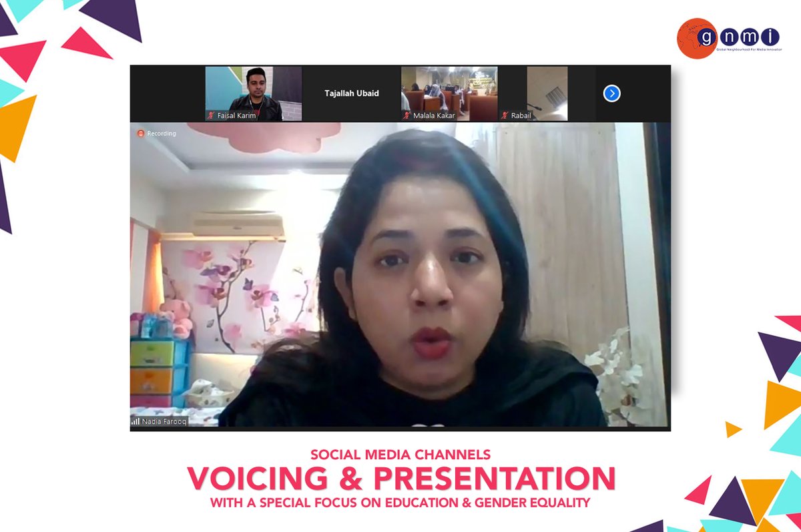The width and height of the screenshot is (801, 532).
Task: Click Rabail's muted microphone icon
Action: (x=505, y=115)
